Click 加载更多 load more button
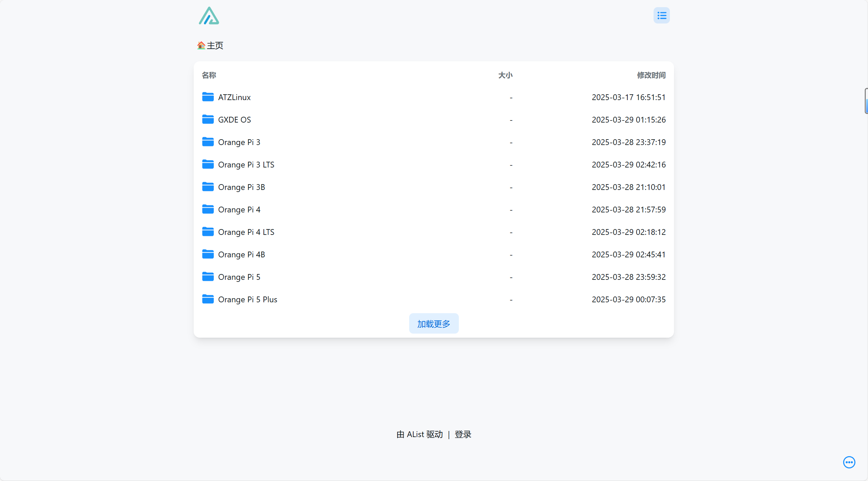 (x=434, y=324)
